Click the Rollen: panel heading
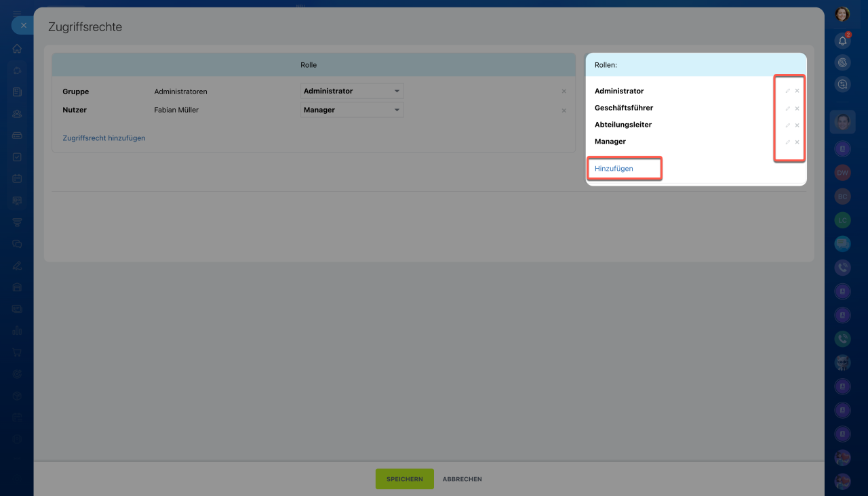Screen dimensions: 868x496 [x=606, y=65]
